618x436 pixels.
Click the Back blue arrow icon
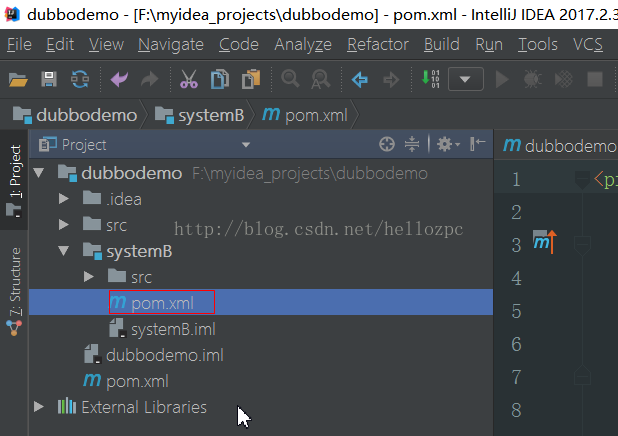pos(360,80)
